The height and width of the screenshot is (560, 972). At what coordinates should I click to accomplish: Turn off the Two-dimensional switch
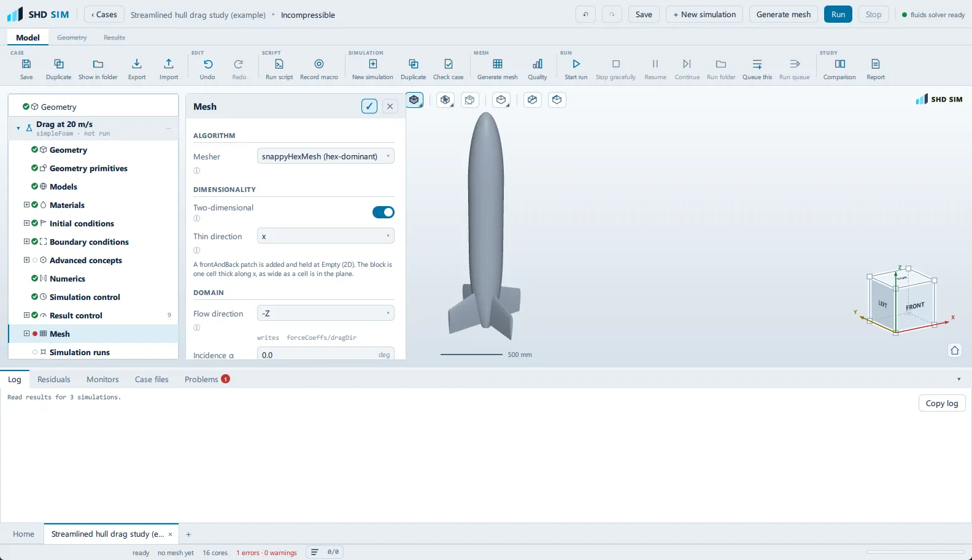(384, 212)
